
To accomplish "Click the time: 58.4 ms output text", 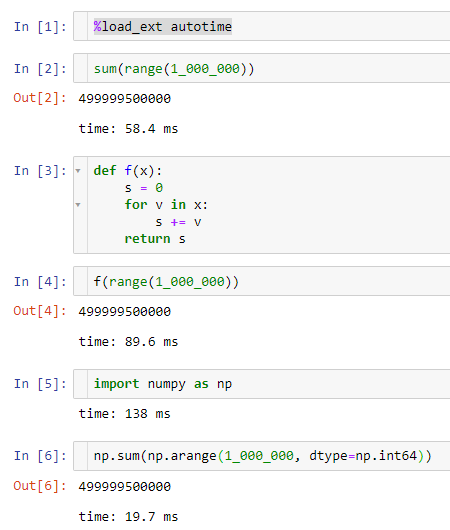I will click(x=128, y=129).
